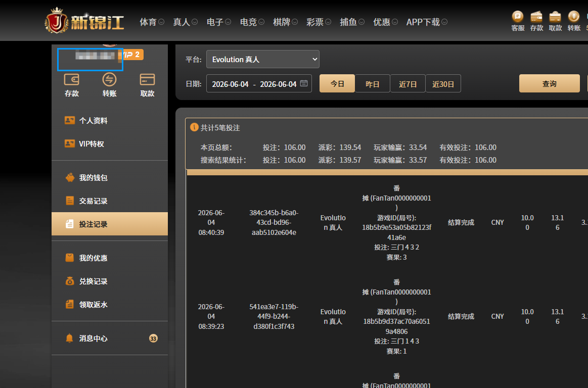Click the 查询 search button
588x388 pixels.
pos(550,83)
